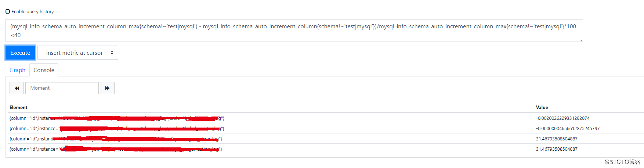Click the third row's 31.46793508504887 value
This screenshot has width=644, height=168.
click(x=557, y=139)
